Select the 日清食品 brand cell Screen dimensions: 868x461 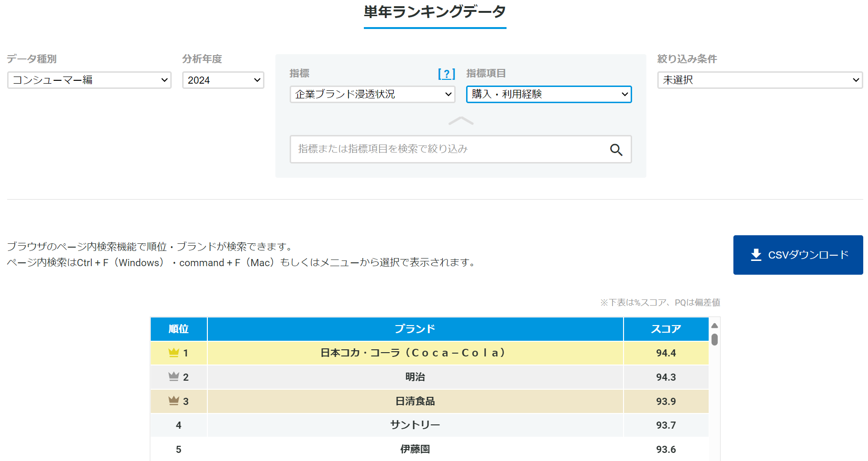(415, 402)
